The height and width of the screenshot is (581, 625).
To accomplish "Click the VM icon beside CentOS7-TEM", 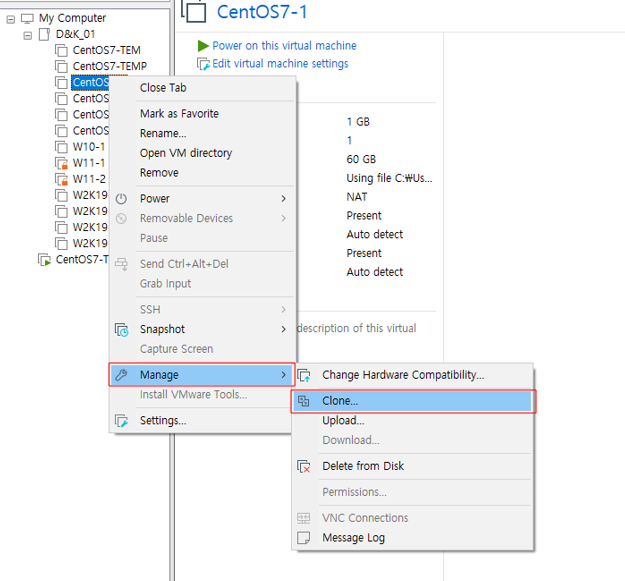I will pos(61,50).
